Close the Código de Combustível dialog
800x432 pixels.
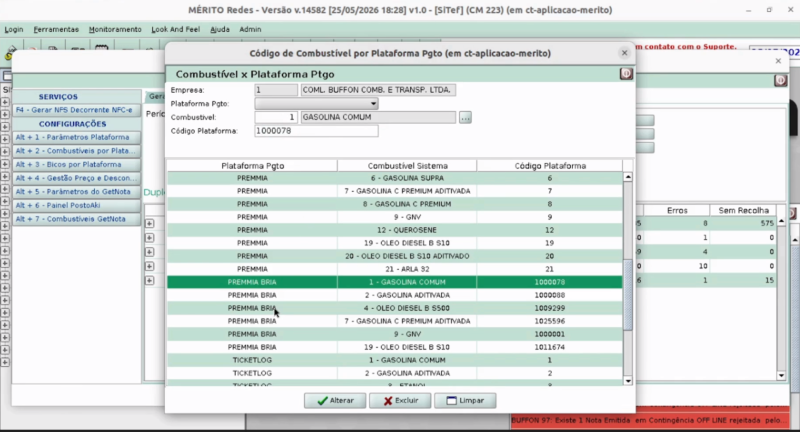[624, 53]
